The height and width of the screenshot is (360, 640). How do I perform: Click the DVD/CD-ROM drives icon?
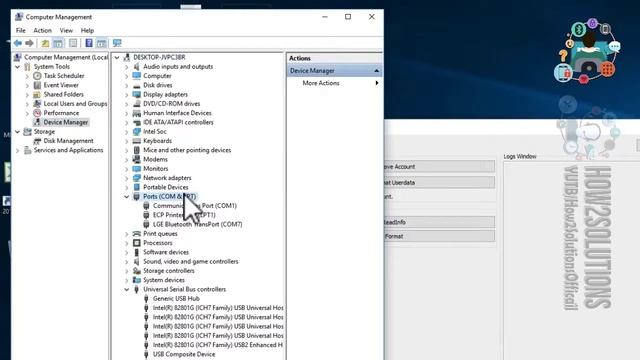tap(137, 104)
